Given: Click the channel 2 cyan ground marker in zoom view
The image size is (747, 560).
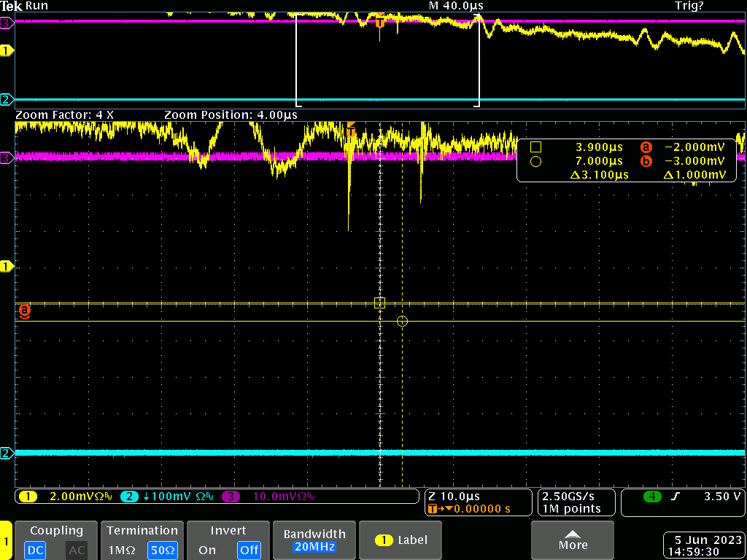Looking at the screenshot, I should coord(7,454).
